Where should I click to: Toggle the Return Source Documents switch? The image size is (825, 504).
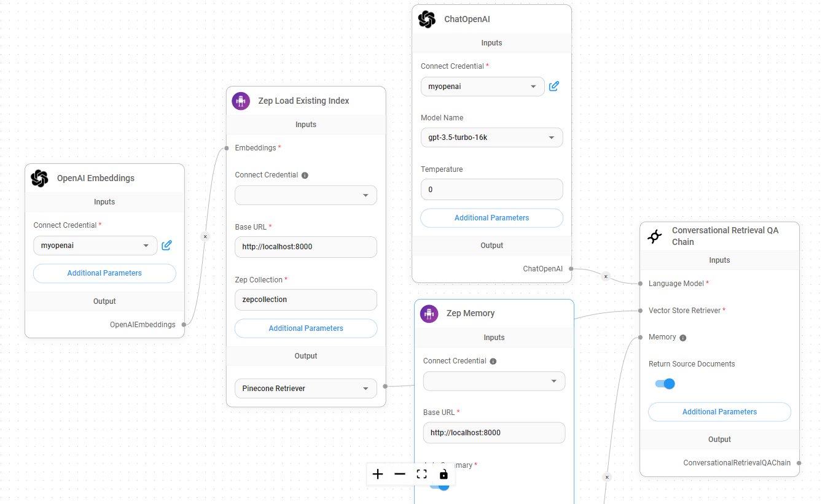click(x=665, y=384)
